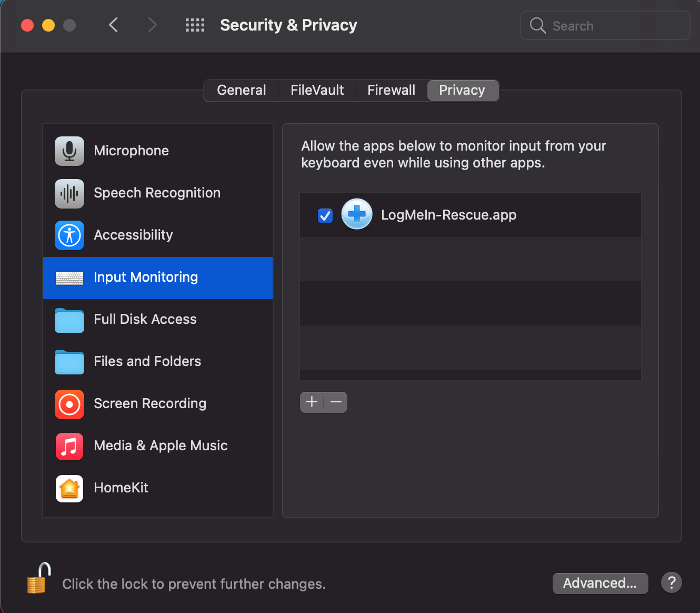
Task: Select the Accessibility icon in the sidebar
Action: pyautogui.click(x=69, y=235)
